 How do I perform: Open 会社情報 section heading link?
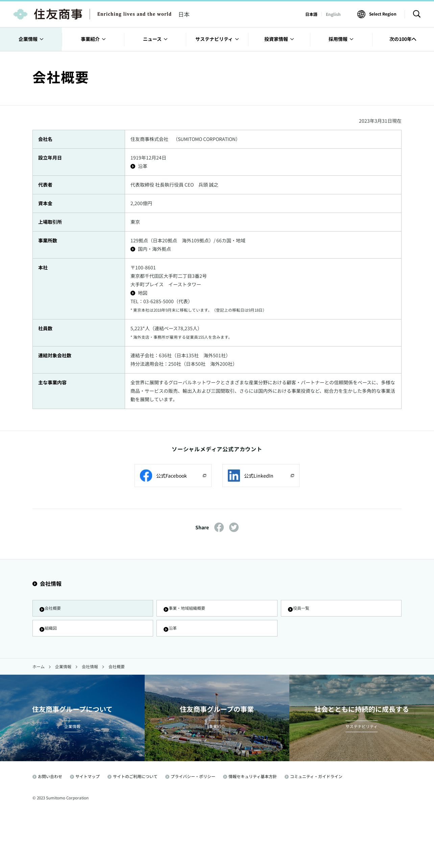(47, 584)
